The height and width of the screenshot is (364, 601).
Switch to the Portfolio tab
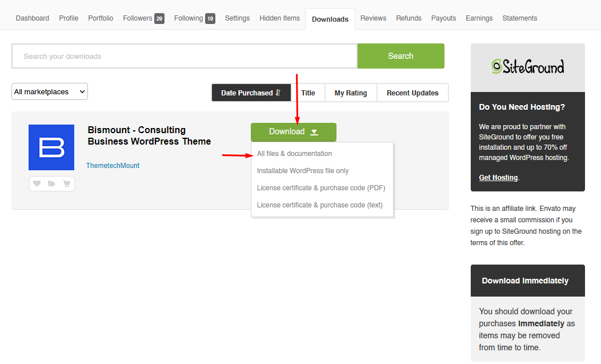(x=101, y=18)
